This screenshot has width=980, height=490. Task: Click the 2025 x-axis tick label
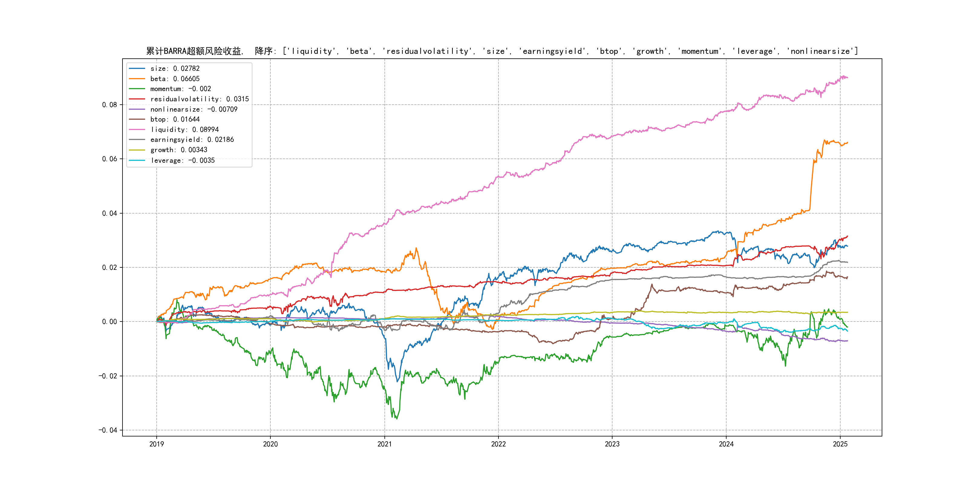tap(840, 444)
